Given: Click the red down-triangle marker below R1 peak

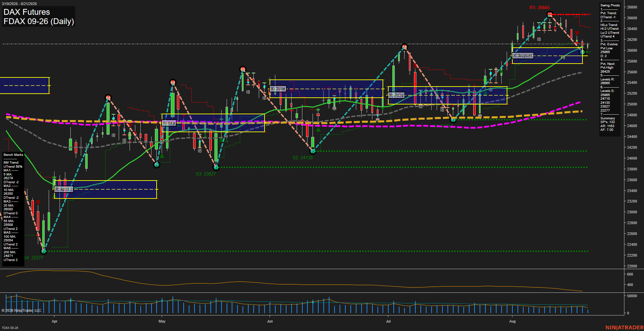Looking at the screenshot, I should pos(577,33).
